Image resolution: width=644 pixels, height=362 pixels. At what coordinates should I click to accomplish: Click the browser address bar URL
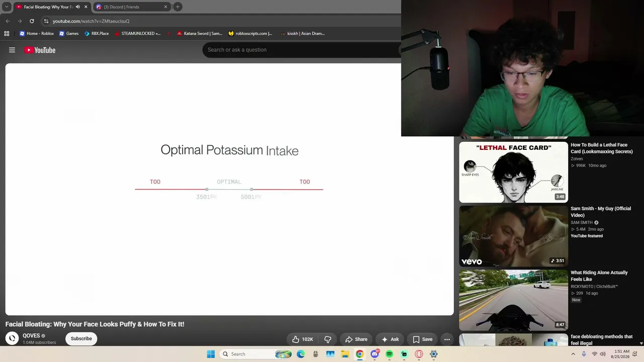pyautogui.click(x=91, y=21)
